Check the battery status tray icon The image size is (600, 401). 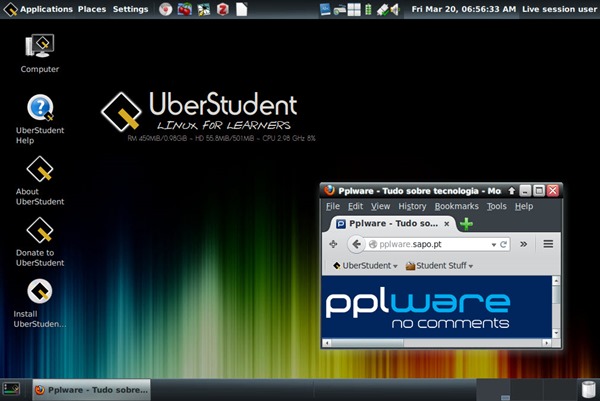pos(368,9)
